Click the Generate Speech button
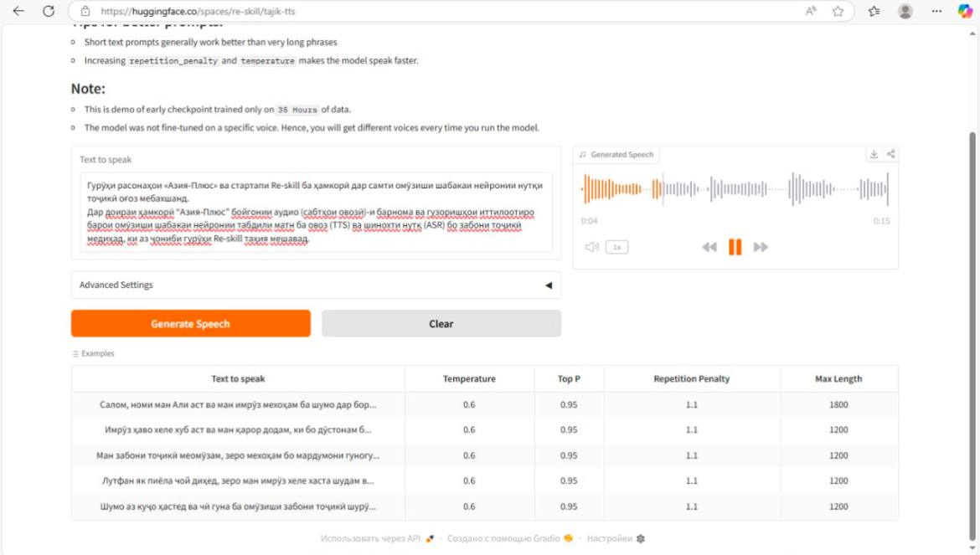980x555 pixels. point(190,324)
